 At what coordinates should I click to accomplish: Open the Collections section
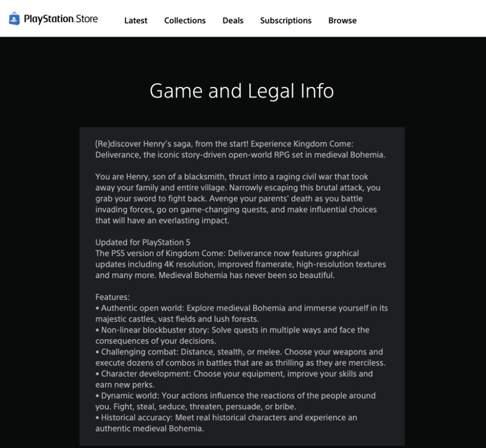pyautogui.click(x=185, y=20)
